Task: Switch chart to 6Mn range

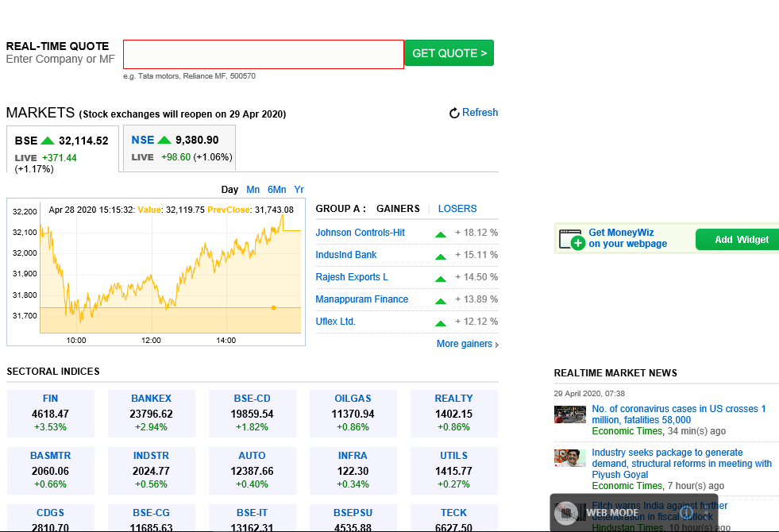Action: tap(276, 190)
